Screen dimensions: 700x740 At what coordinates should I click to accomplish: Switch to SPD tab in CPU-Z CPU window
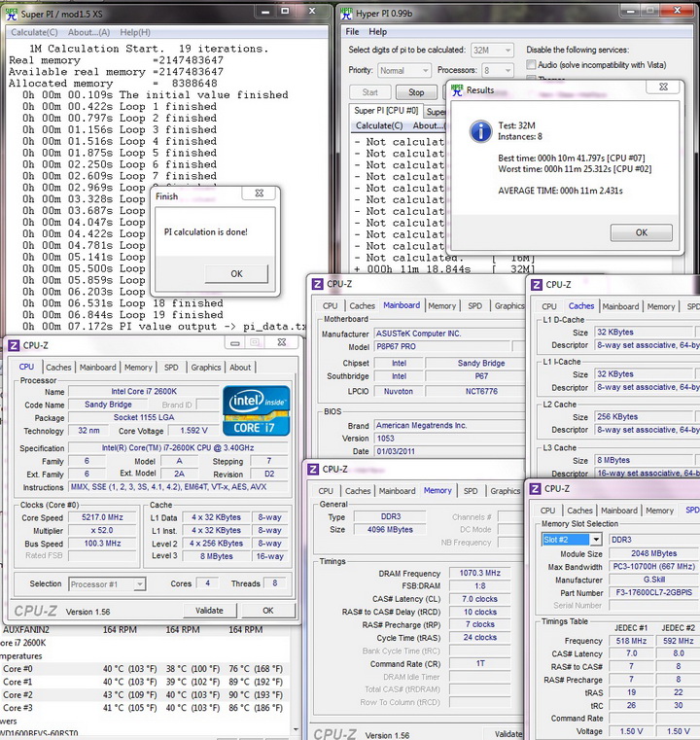point(171,368)
